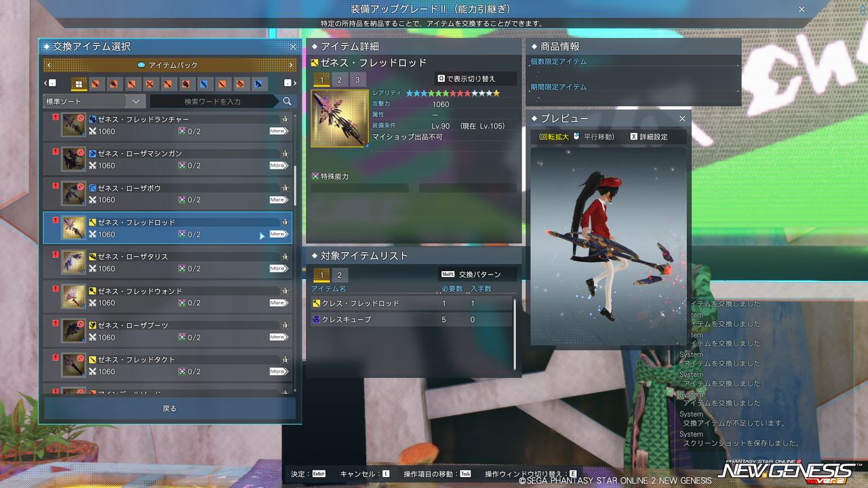This screenshot has height=488, width=868.
Task: Click the 検索ワードを入力 search field
Action: (x=213, y=102)
